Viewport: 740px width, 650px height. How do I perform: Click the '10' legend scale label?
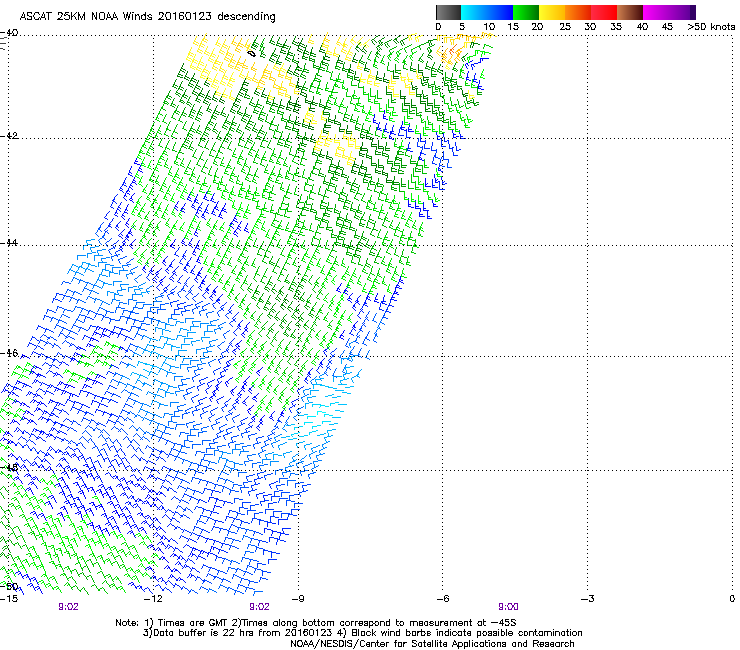coord(489,27)
